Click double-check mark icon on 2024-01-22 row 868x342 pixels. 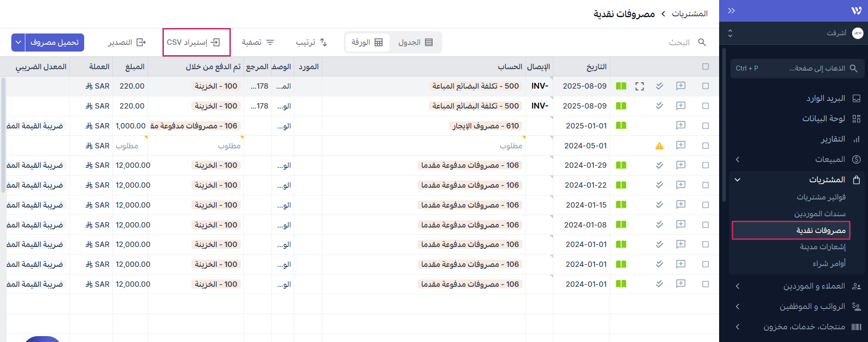coord(659,185)
